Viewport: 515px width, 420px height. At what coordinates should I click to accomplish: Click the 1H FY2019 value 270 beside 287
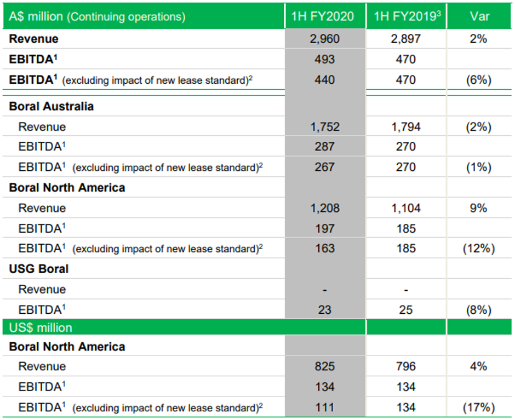click(405, 146)
